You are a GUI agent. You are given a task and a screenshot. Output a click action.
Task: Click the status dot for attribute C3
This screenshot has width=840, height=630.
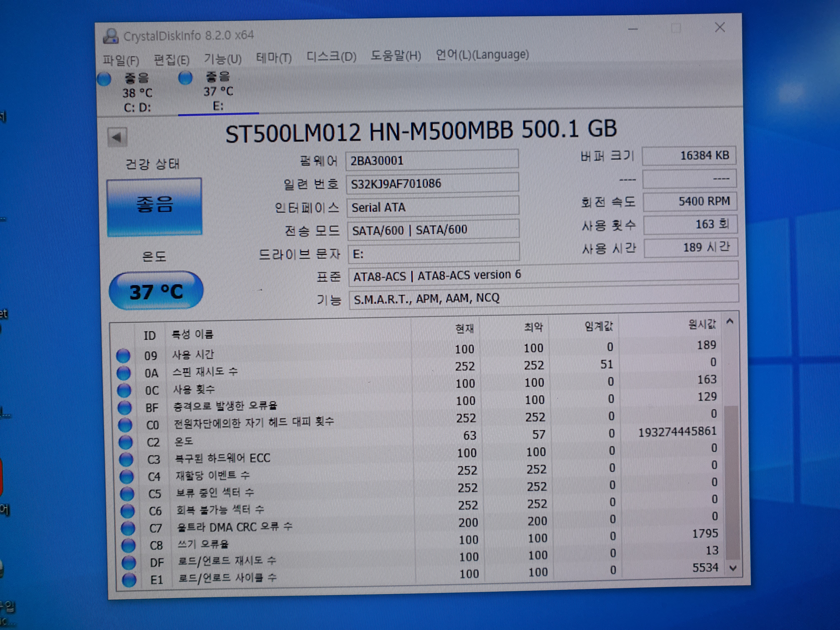pyautogui.click(x=126, y=460)
